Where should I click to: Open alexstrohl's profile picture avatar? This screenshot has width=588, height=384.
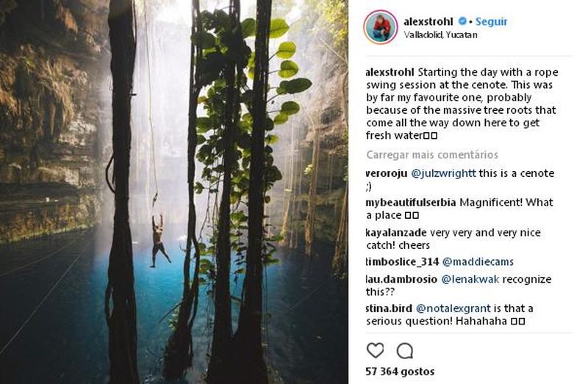coord(381,27)
